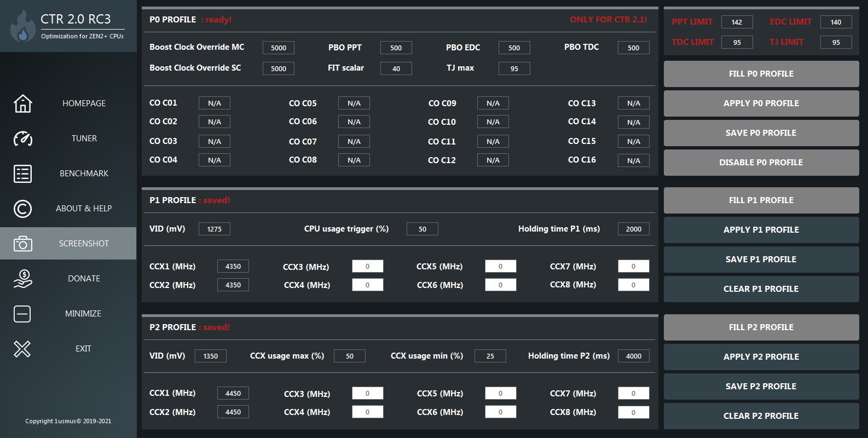Edit the TJ max value field
This screenshot has width=868, height=438.
[x=514, y=68]
